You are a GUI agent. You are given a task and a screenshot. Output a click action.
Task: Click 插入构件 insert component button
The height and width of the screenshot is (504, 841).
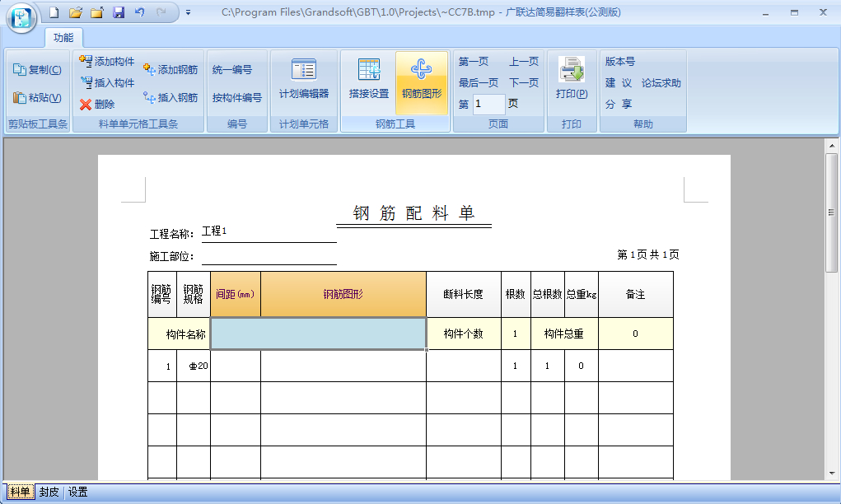coord(107,82)
